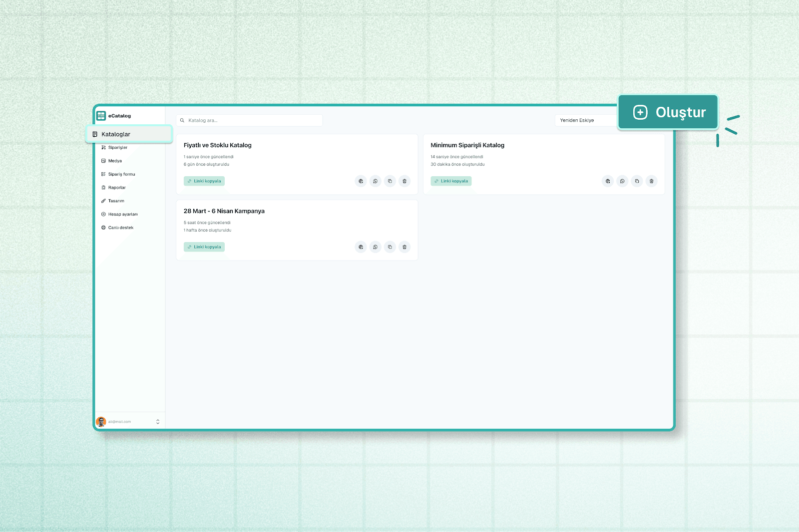The image size is (799, 532).
Task: Select Kataloglar in the sidebar
Action: click(x=116, y=134)
